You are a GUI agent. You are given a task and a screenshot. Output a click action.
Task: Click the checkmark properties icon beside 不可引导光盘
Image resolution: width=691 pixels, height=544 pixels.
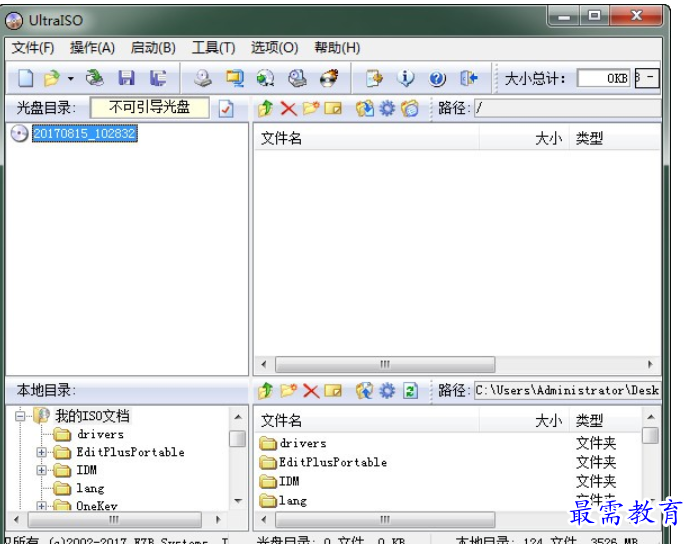[x=226, y=108]
